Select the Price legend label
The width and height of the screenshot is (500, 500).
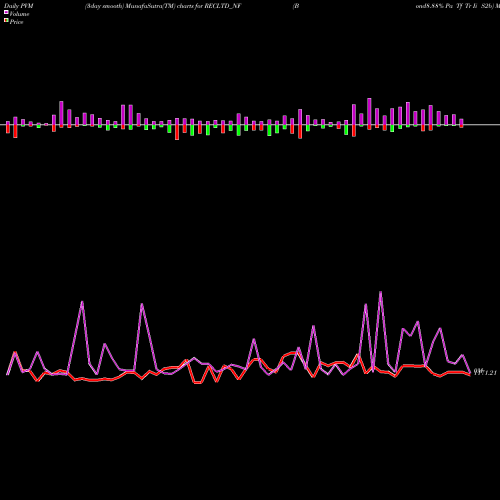pos(16,22)
